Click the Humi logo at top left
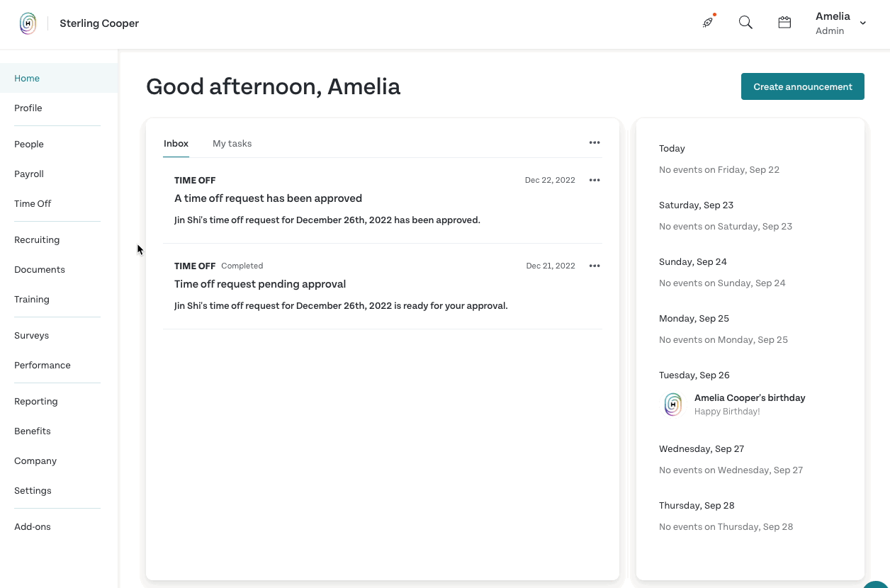This screenshot has width=890, height=588. point(28,23)
